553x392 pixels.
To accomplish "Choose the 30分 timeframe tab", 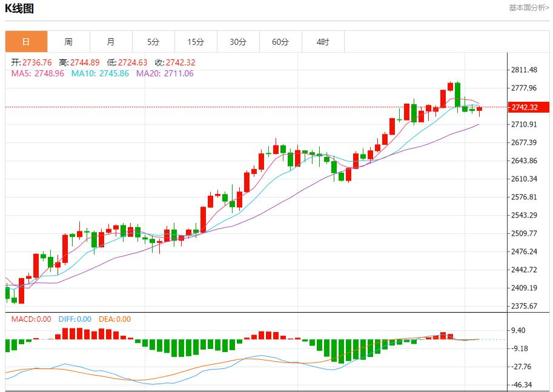I will coord(238,42).
